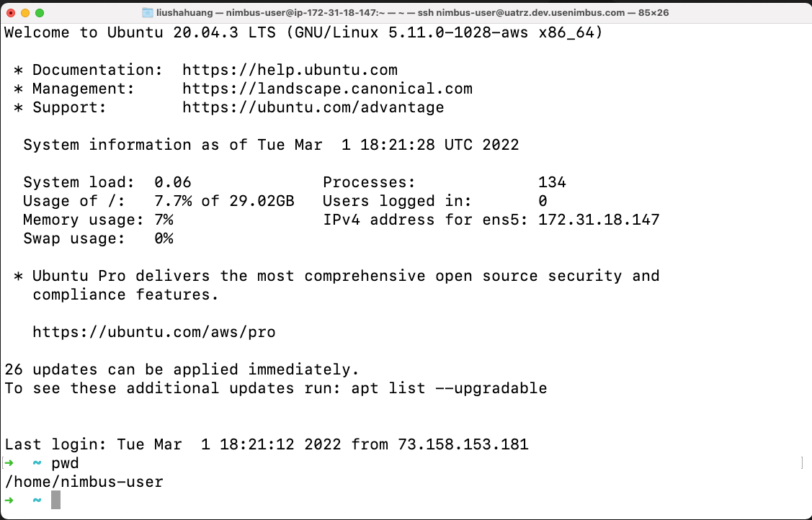Click the Welcome to Ubuntu 20.04.3 line

303,32
